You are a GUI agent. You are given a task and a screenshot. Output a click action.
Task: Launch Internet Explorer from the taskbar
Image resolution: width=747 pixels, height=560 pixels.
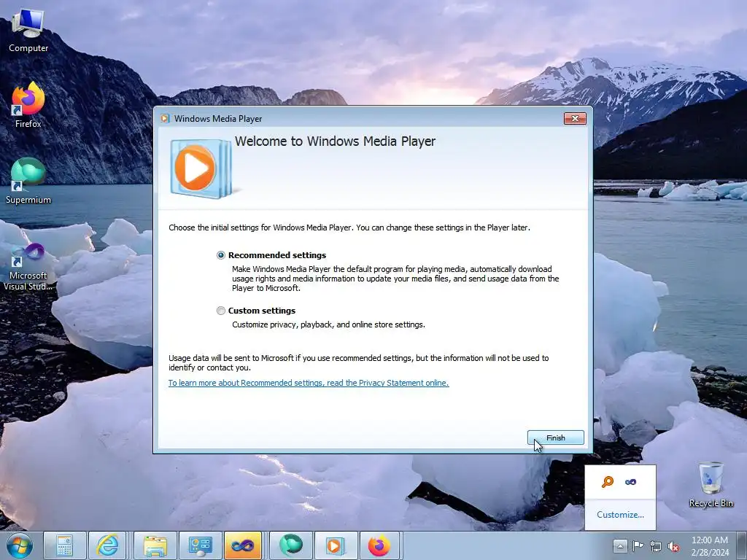108,545
